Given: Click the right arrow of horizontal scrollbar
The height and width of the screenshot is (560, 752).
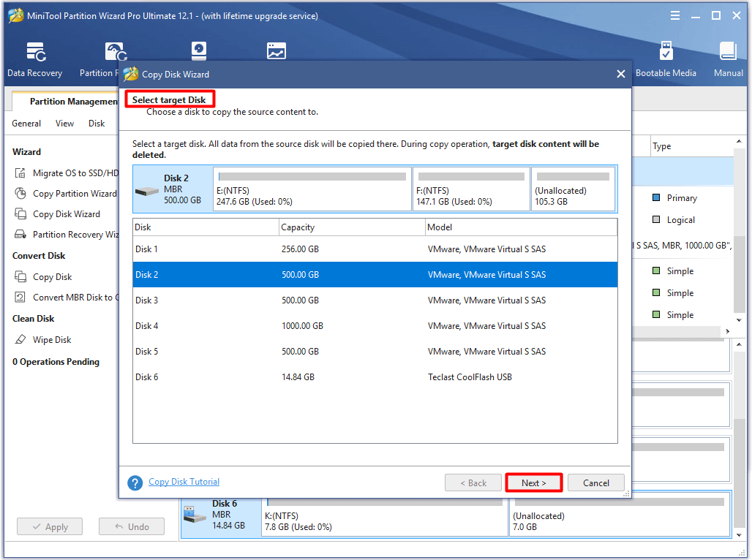Looking at the screenshot, I should pyautogui.click(x=728, y=331).
